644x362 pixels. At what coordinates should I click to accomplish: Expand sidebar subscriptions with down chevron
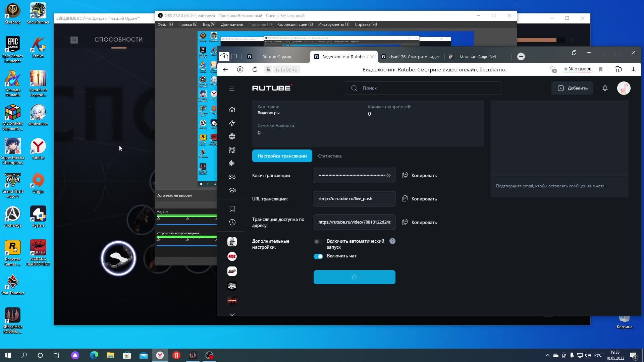(232, 314)
